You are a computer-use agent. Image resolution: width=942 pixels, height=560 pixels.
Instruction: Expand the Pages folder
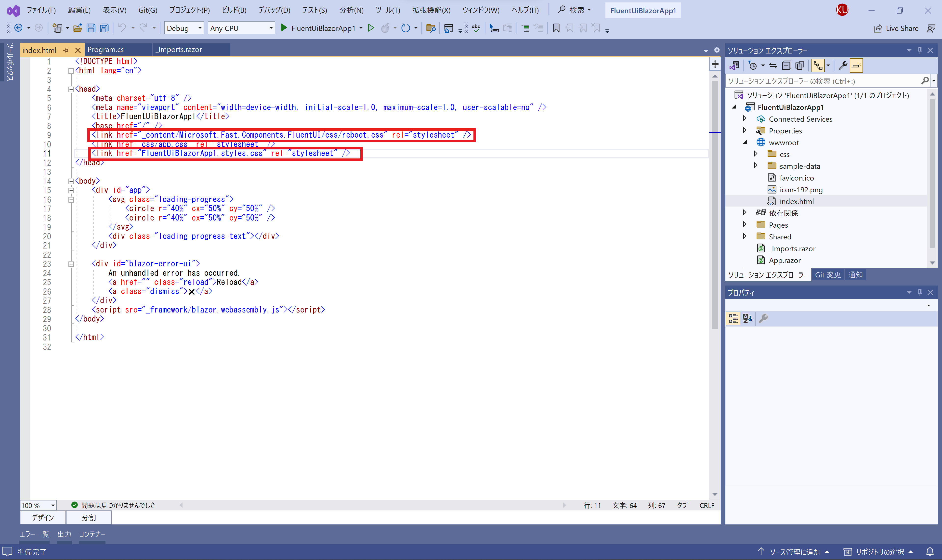point(744,224)
